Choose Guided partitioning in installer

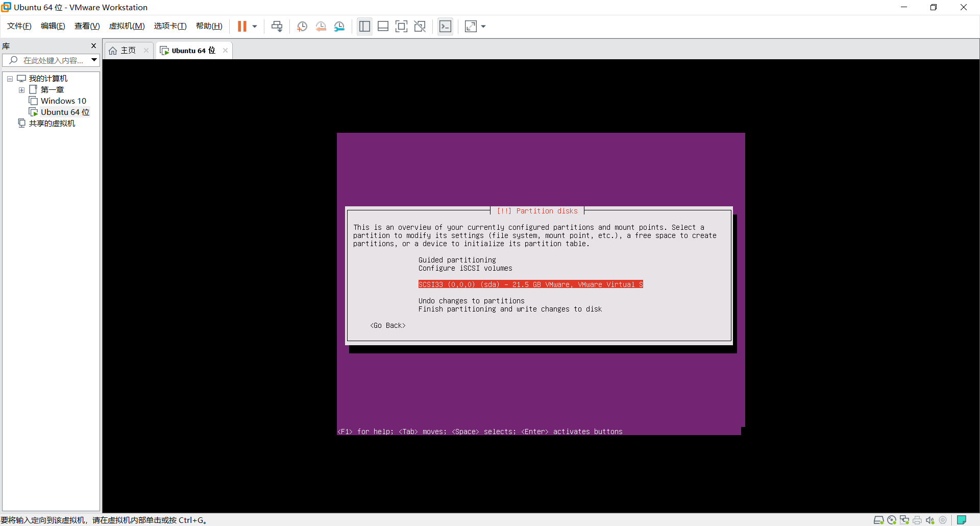coord(457,260)
